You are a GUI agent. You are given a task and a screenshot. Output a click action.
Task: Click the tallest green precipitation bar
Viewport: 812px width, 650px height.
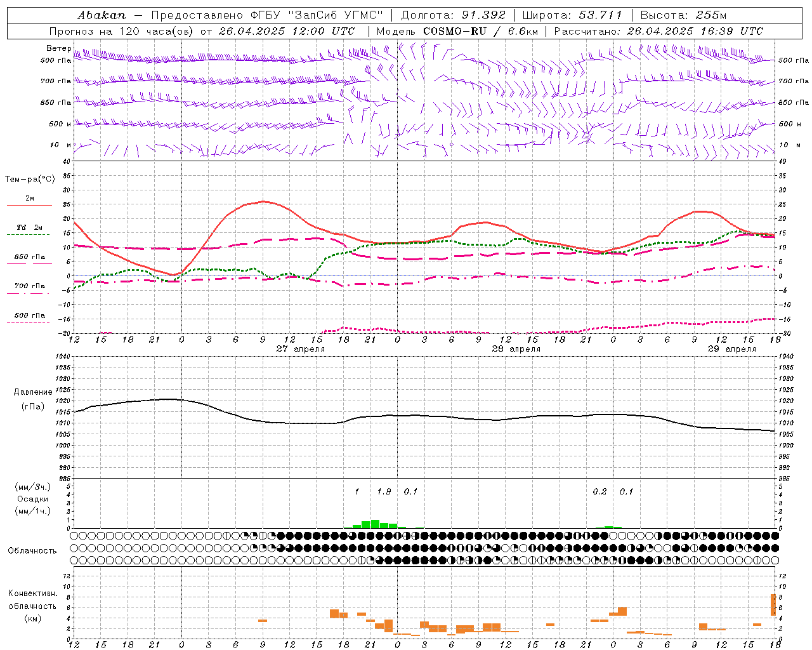pos(375,524)
